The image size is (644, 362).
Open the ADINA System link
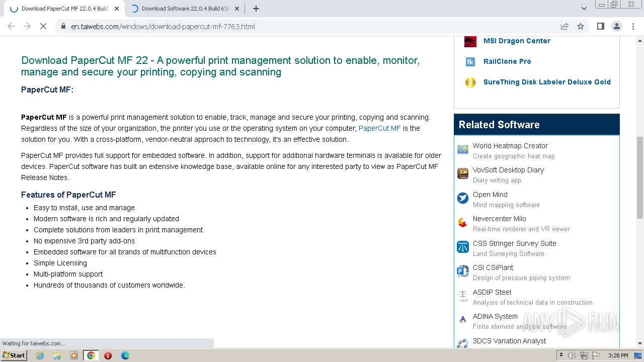pyautogui.click(x=495, y=316)
